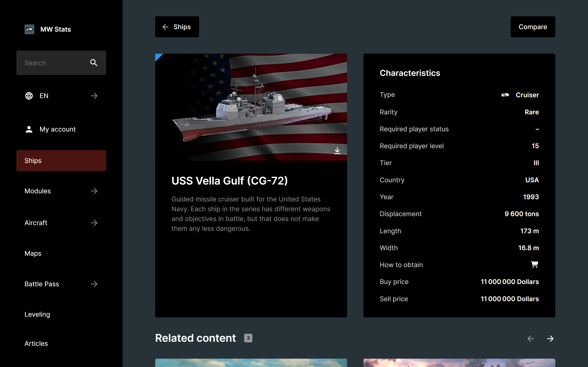This screenshot has height=367, width=588.
Task: Click the Cruiser type icon
Action: (505, 95)
